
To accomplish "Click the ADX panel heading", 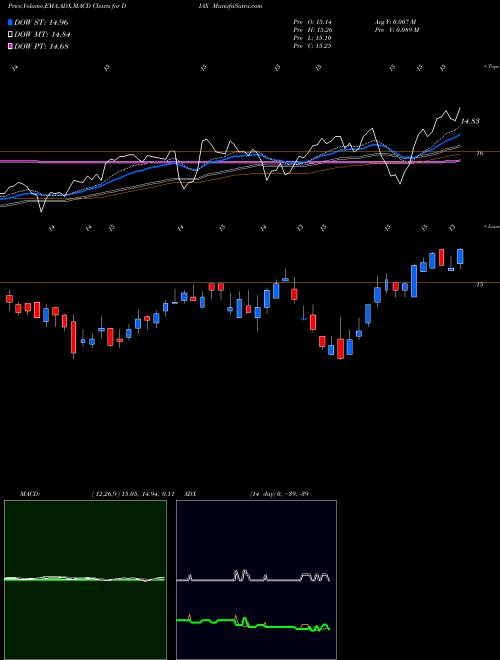I will [x=190, y=494].
